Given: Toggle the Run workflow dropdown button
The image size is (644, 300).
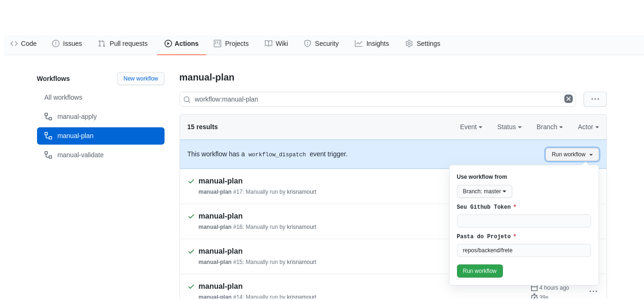Looking at the screenshot, I should [x=572, y=154].
